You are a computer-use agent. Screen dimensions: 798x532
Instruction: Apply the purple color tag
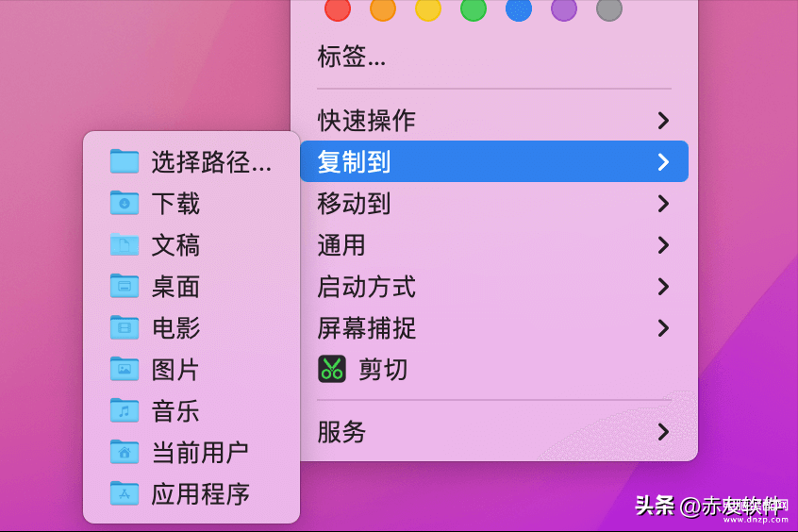(x=564, y=8)
